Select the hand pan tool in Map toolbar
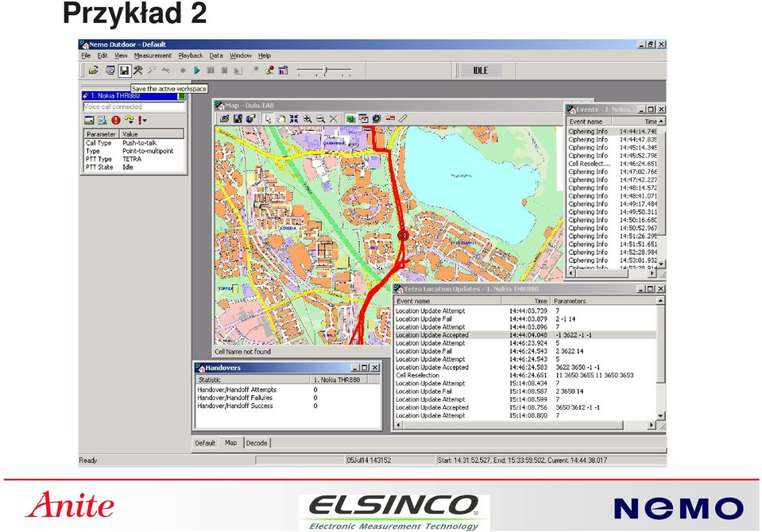762x532 pixels. tap(281, 118)
